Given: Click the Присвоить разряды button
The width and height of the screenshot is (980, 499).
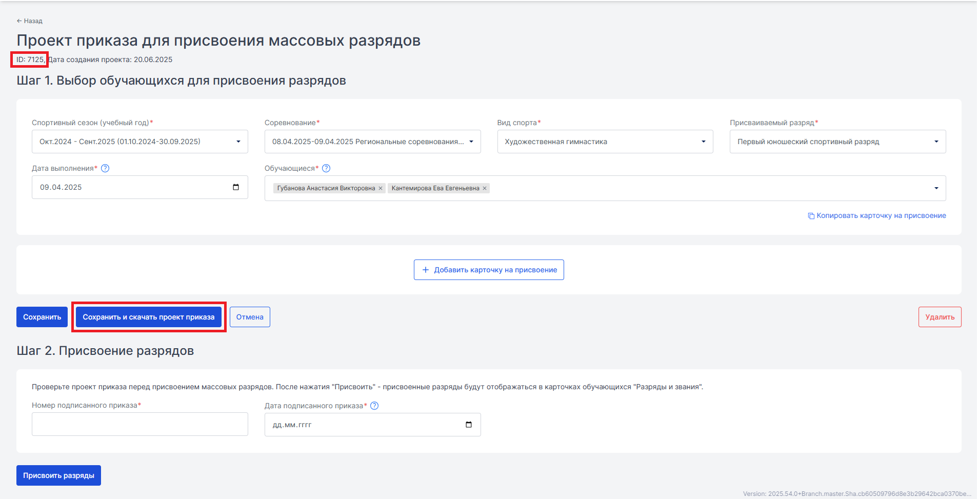Looking at the screenshot, I should pyautogui.click(x=58, y=475).
